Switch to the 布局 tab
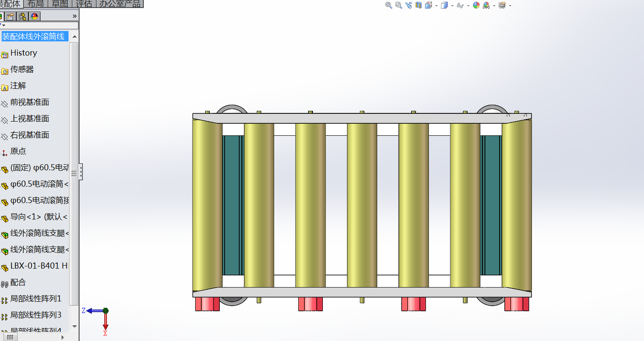 35,4
